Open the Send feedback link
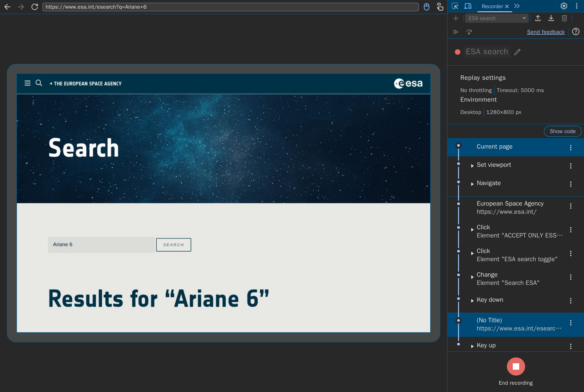584x392 pixels. coord(546,32)
